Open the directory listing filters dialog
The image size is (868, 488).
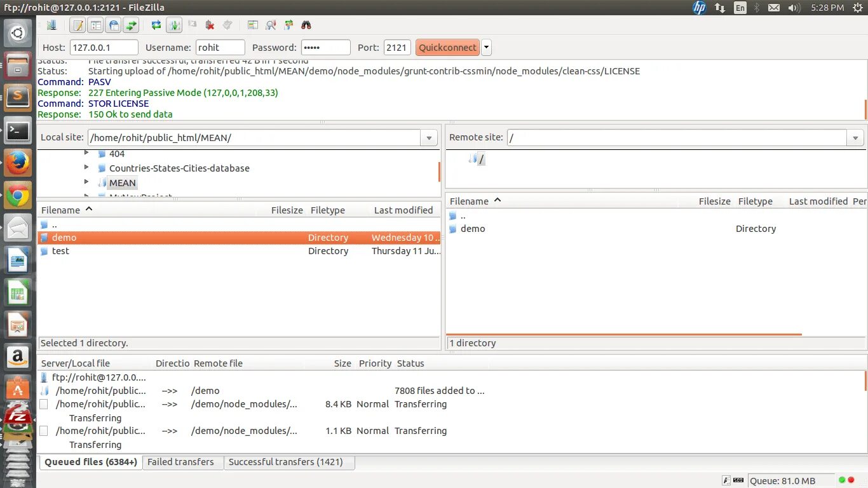253,25
